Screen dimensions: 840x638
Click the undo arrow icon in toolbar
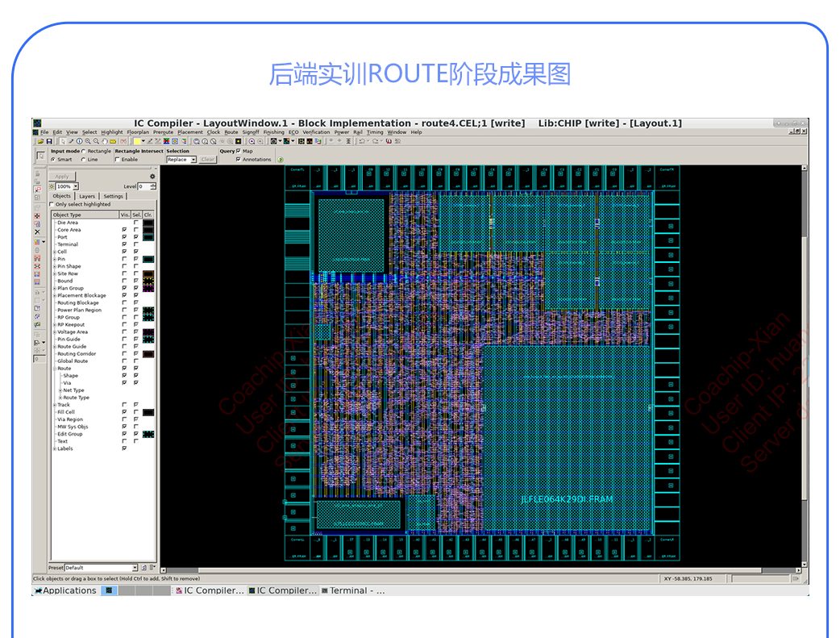pyautogui.click(x=362, y=141)
